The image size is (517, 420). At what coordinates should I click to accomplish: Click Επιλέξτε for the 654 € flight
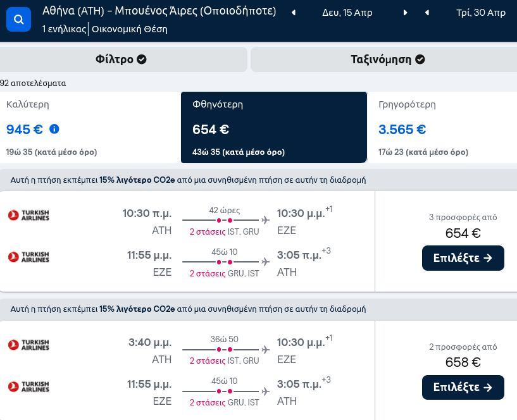pos(463,258)
